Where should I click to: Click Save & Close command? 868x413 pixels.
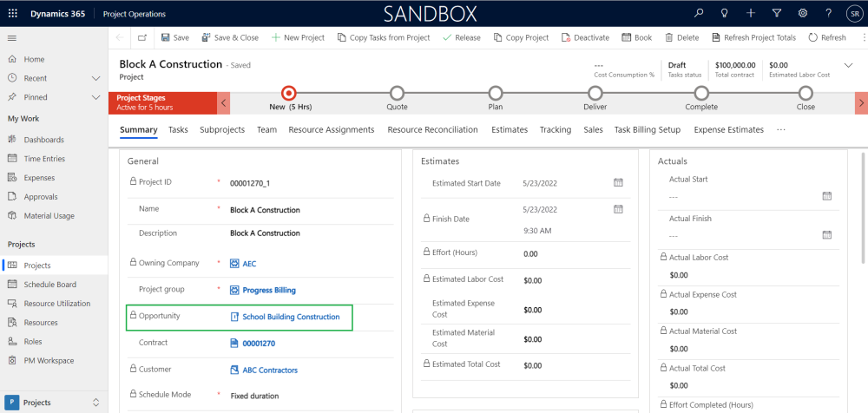coord(230,37)
